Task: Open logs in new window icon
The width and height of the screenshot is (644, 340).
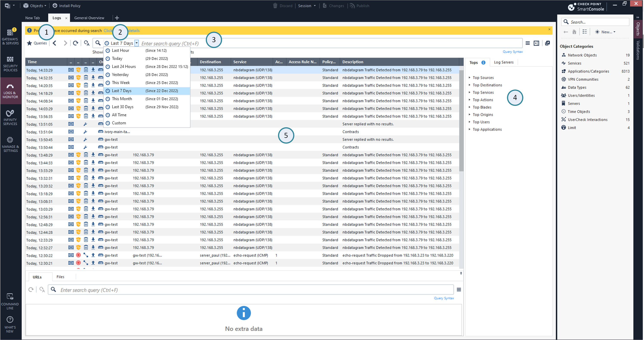Action: 548,43
